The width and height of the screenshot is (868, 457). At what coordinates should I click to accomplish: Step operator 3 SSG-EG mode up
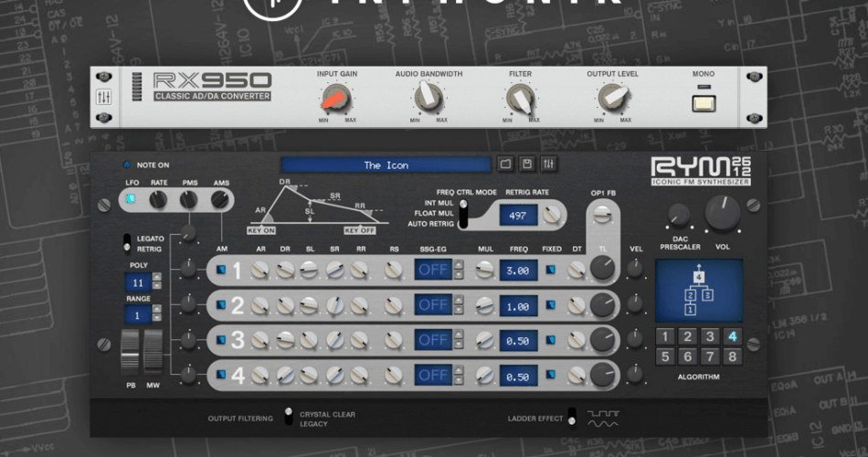(x=459, y=335)
